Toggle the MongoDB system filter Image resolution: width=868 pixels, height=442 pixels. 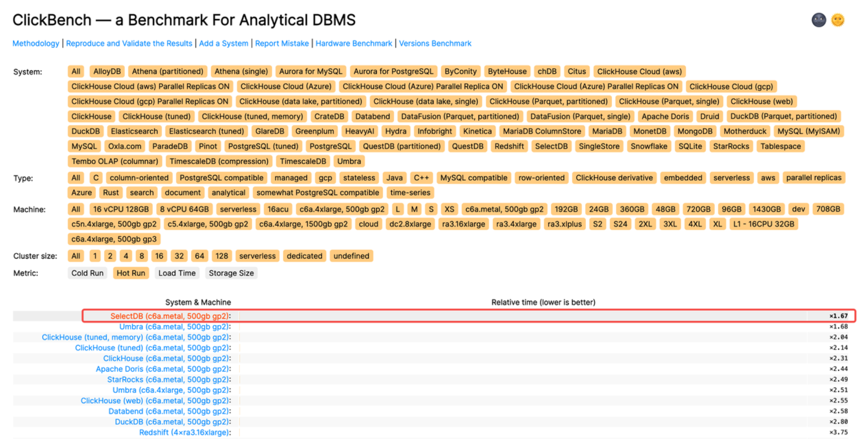(695, 131)
